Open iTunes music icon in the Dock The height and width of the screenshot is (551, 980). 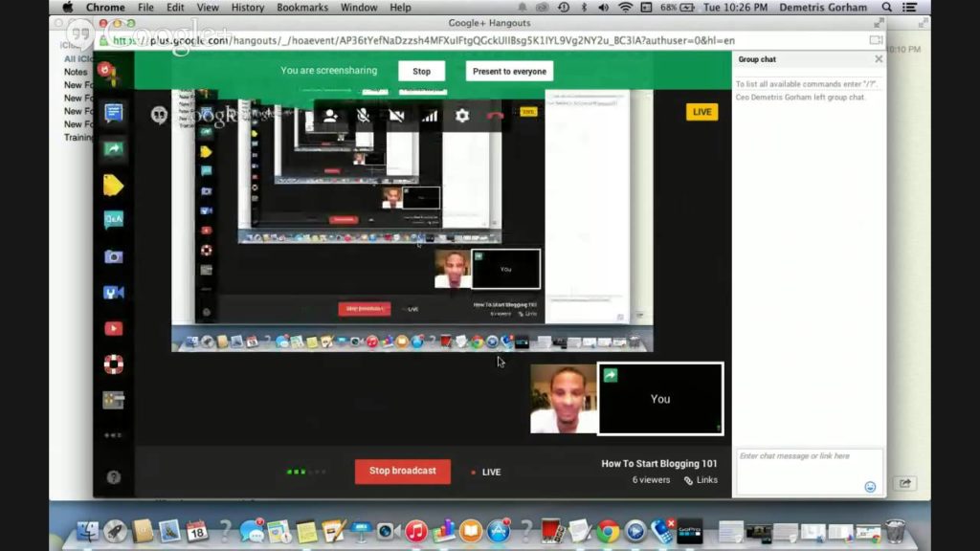tap(415, 531)
